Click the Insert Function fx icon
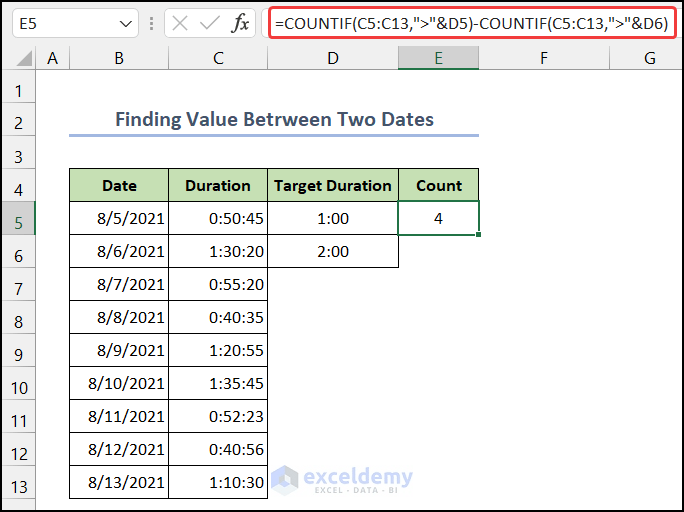The height and width of the screenshot is (512, 684). tap(240, 23)
